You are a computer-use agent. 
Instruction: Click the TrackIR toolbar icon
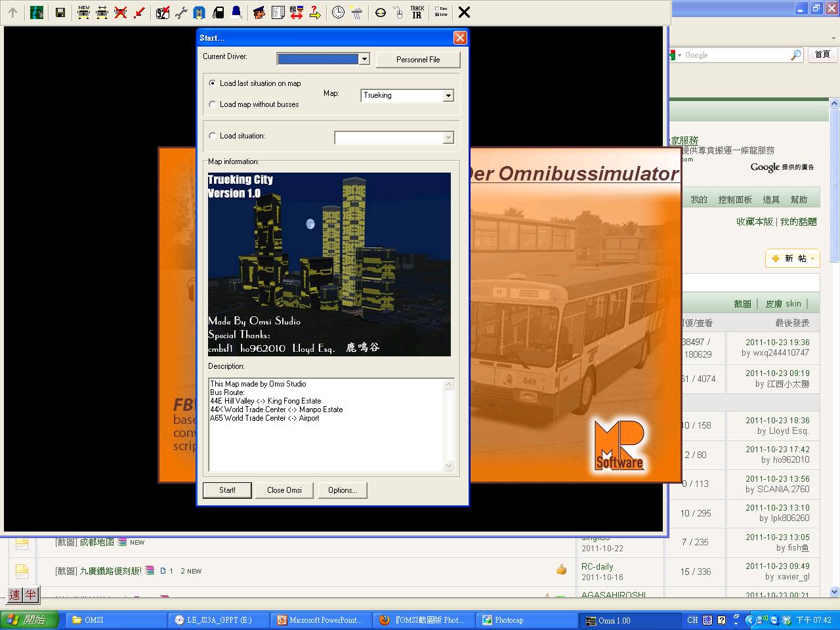click(x=417, y=12)
